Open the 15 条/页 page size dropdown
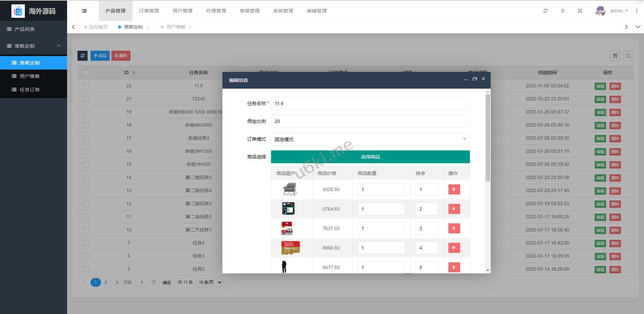The height and width of the screenshot is (314, 644). point(210,282)
